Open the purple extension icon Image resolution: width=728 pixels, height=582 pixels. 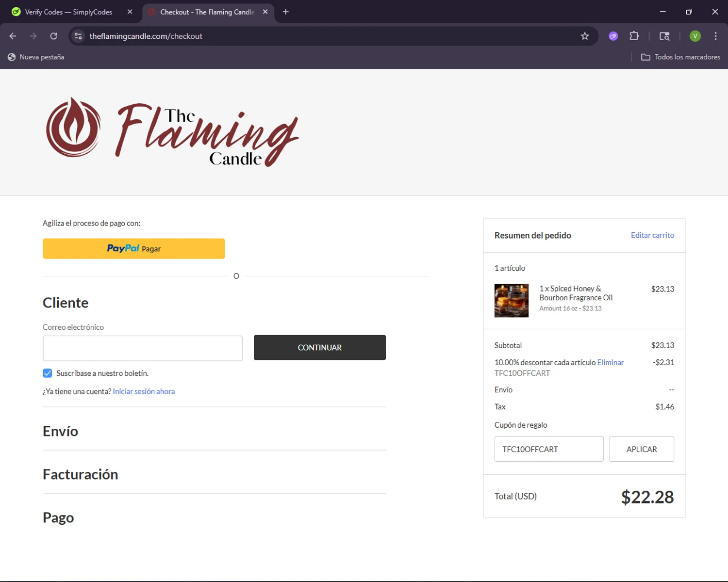[x=613, y=36]
